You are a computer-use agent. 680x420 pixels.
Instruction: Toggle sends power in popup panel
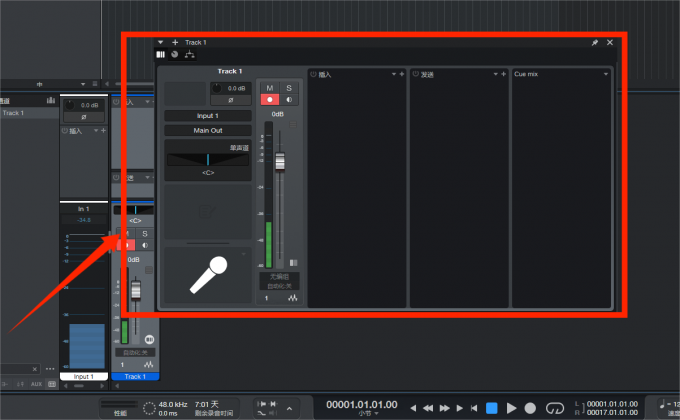(x=415, y=74)
